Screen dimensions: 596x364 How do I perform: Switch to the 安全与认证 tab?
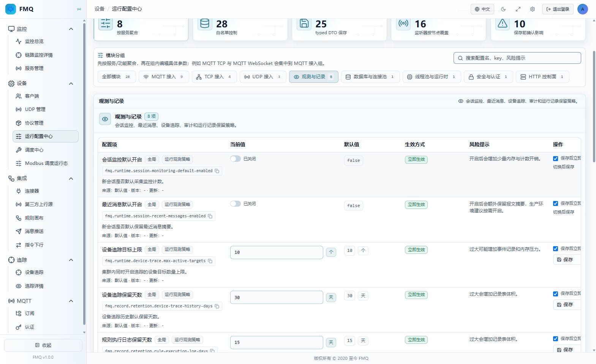click(x=488, y=77)
